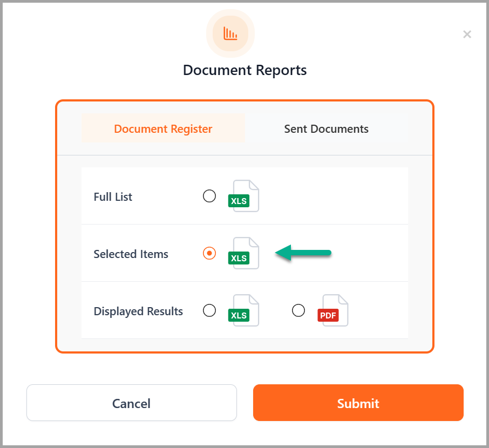Image resolution: width=489 pixels, height=448 pixels.
Task: Deselect the Selected Items radio button
Action: (x=209, y=253)
